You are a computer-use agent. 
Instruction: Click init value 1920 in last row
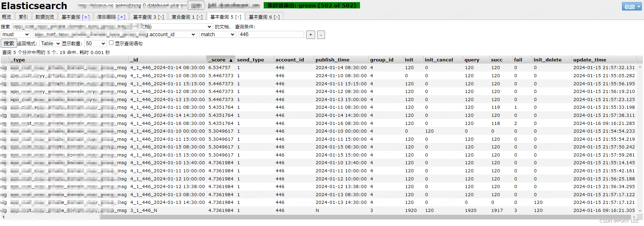coord(411,211)
